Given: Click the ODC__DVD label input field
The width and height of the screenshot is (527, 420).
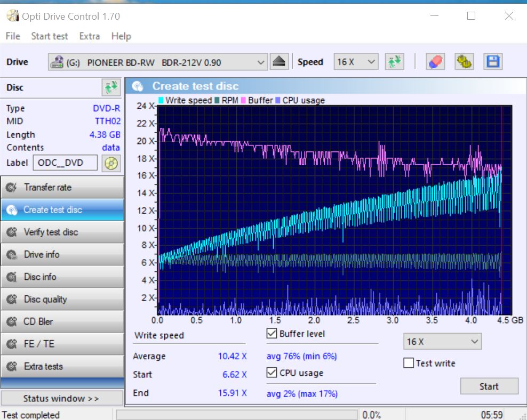Looking at the screenshot, I should 65,163.
